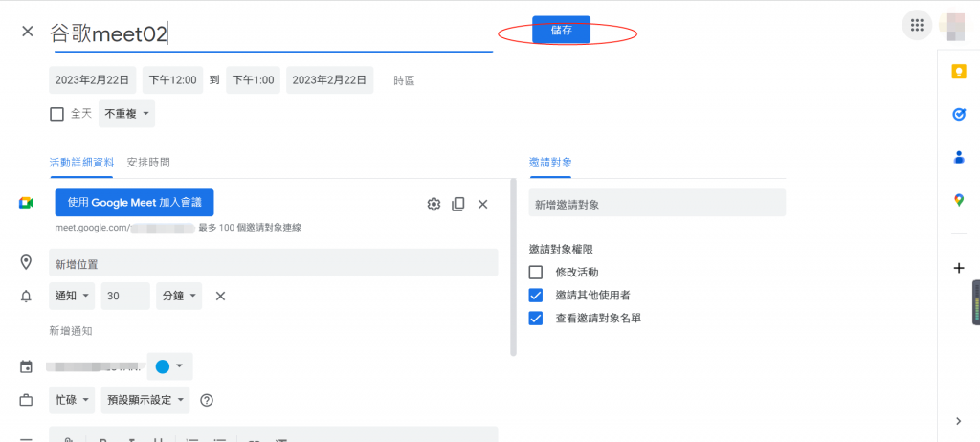The height and width of the screenshot is (442, 980).
Task: Remove the 30 minute notification
Action: click(220, 297)
